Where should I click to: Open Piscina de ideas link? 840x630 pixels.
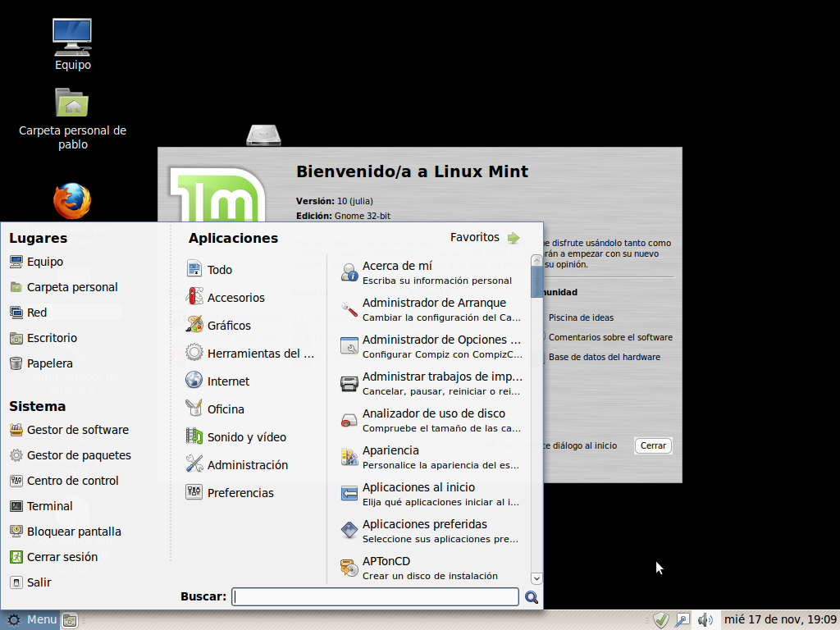tap(581, 317)
